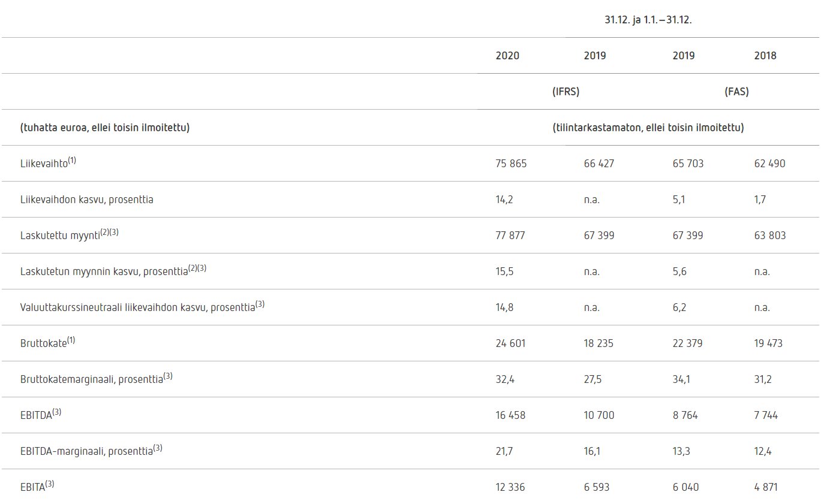
Task: Select the tilintarkastamaton, ellei toisin ilmoitettu note
Action: pyautogui.click(x=648, y=128)
